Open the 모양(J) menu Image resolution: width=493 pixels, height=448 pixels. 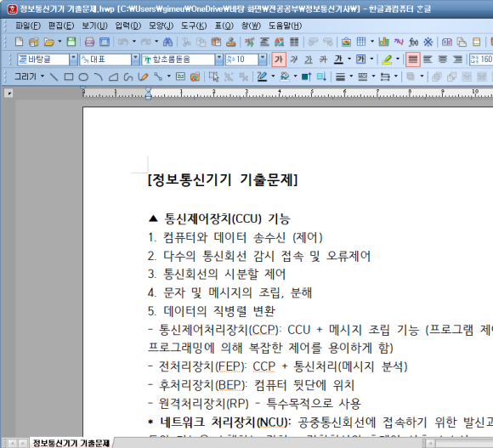pos(161,26)
